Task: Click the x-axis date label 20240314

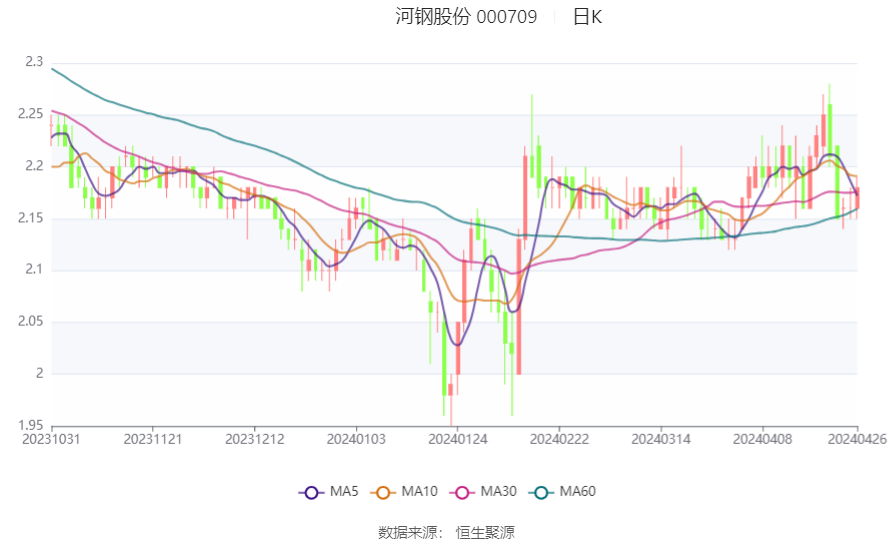Action: click(661, 440)
